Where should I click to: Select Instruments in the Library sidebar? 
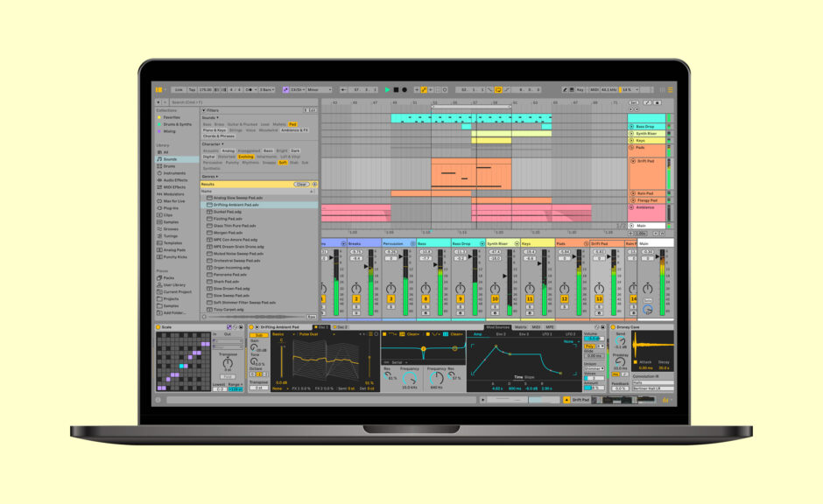click(x=174, y=171)
